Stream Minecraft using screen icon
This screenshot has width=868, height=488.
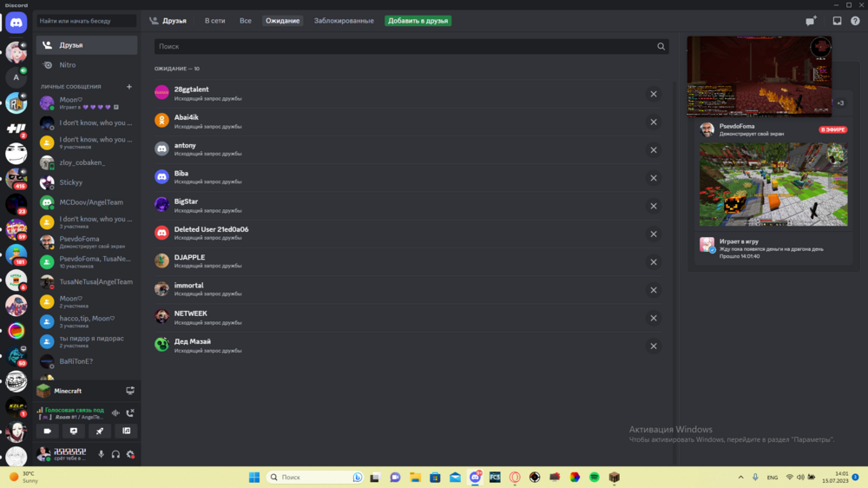pos(130,391)
